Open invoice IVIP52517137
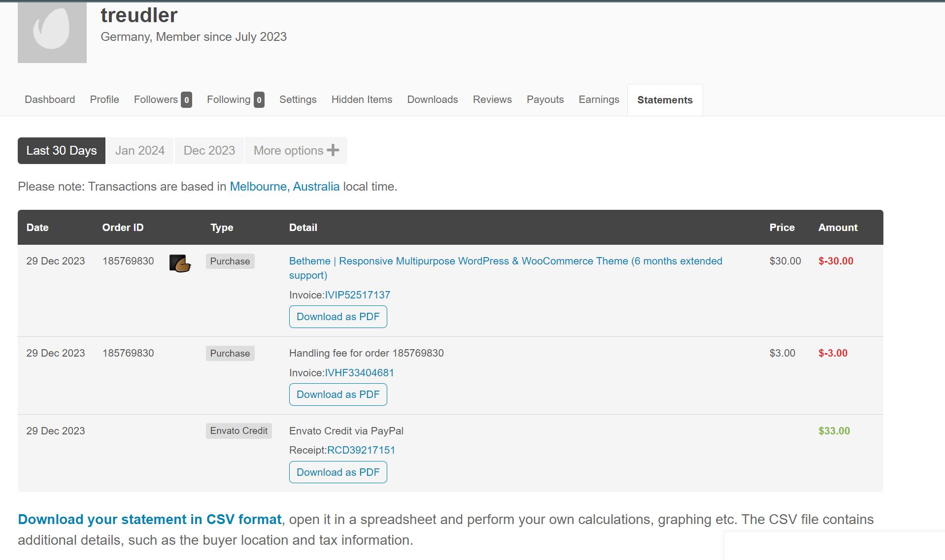This screenshot has height=560, width=945. pyautogui.click(x=357, y=295)
